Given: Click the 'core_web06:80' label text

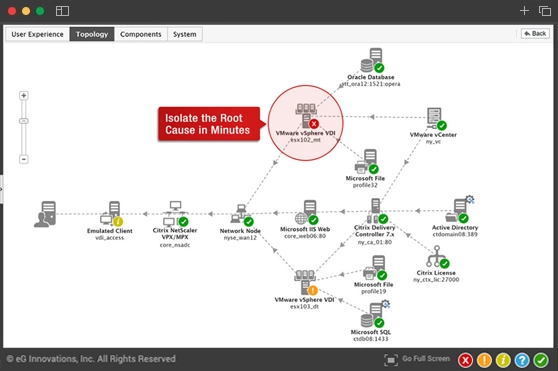Looking at the screenshot, I should pyautogui.click(x=305, y=236).
